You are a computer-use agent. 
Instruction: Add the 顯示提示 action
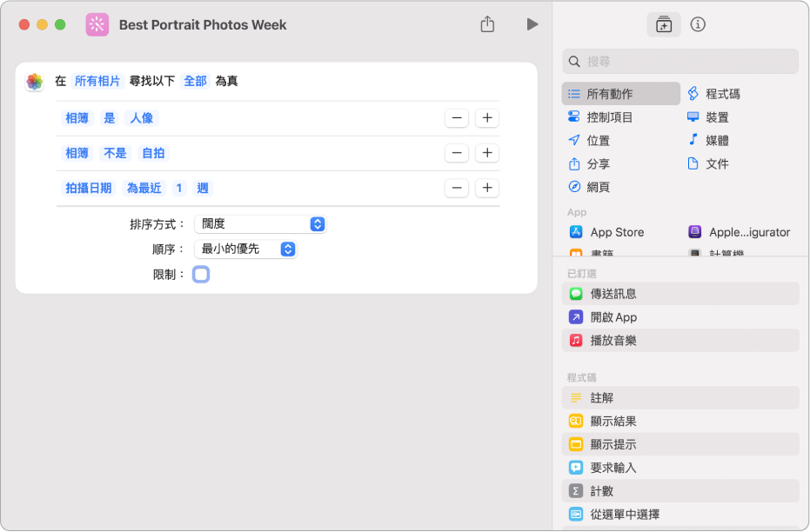tap(680, 444)
